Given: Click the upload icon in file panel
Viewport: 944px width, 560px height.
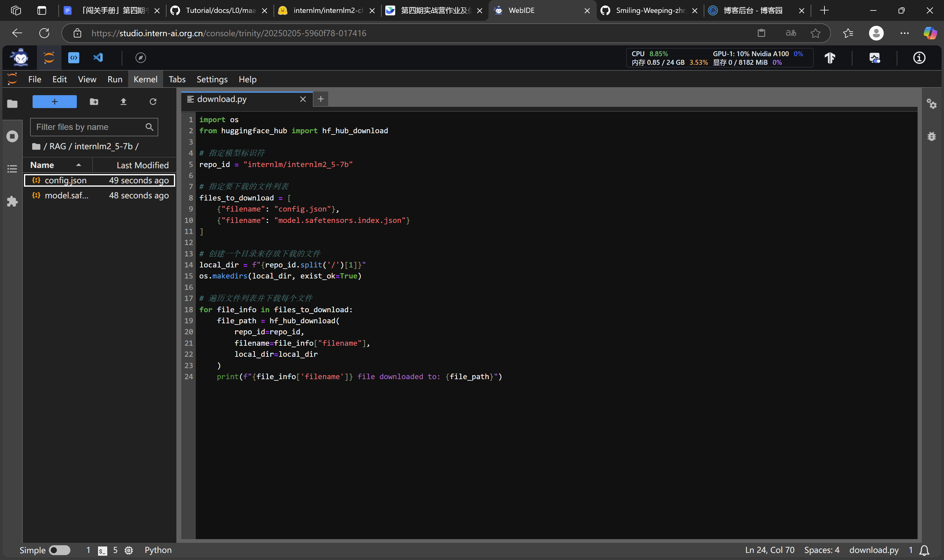Looking at the screenshot, I should point(123,101).
